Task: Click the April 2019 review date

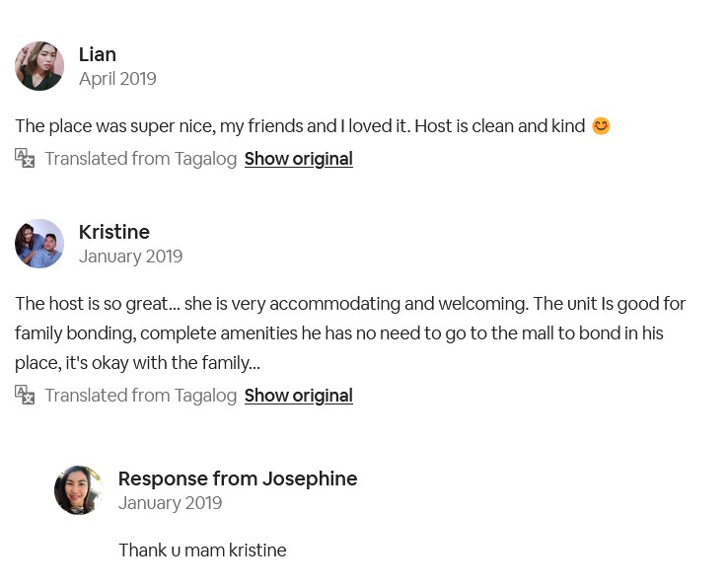Action: [x=117, y=79]
